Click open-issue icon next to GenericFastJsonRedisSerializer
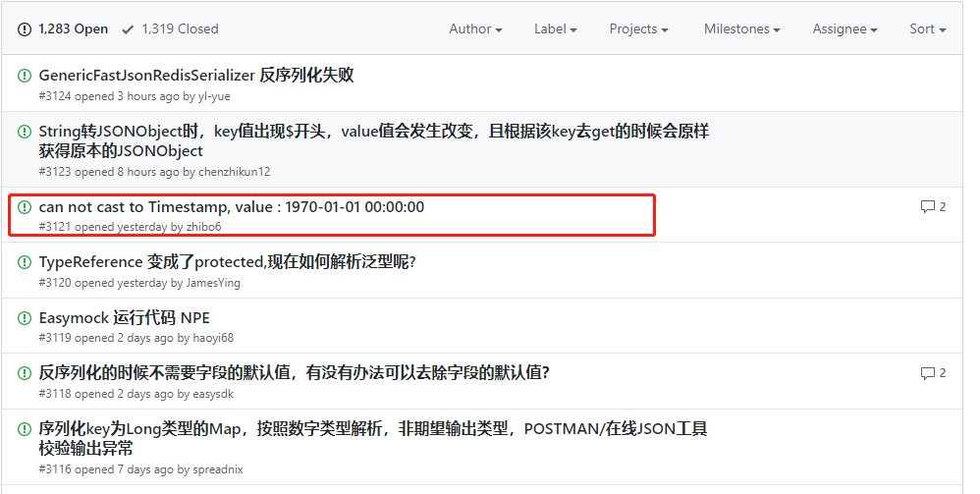Screen dimensions: 980x494 pyautogui.click(x=25, y=76)
